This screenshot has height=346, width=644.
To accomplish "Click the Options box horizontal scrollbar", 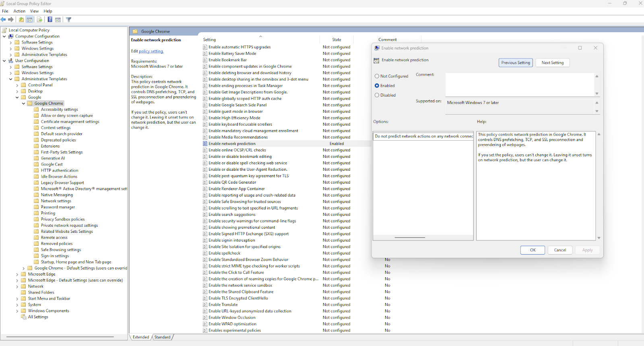I will [410, 238].
